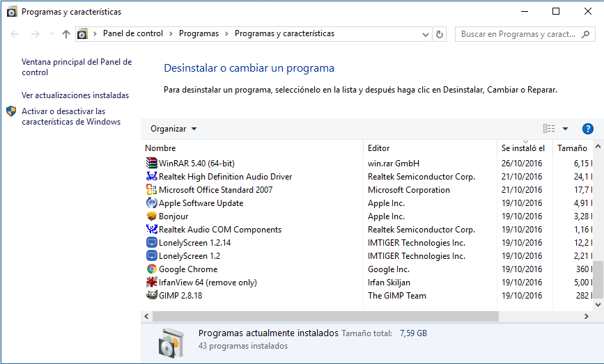Click the Back navigation arrow
Image resolution: width=604 pixels, height=364 pixels.
tap(15, 34)
